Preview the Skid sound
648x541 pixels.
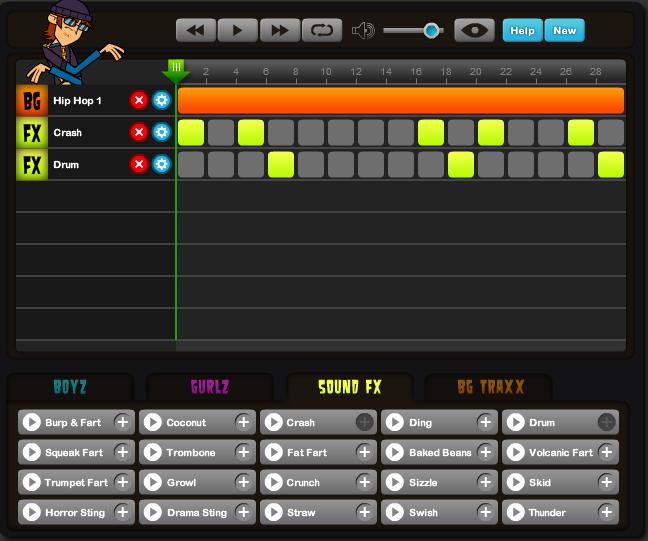coord(516,482)
